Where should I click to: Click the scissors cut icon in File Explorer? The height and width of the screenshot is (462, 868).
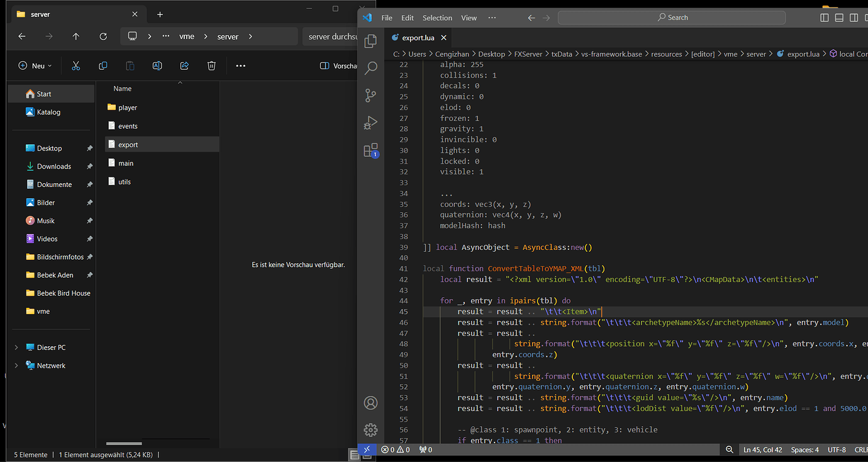tap(75, 65)
